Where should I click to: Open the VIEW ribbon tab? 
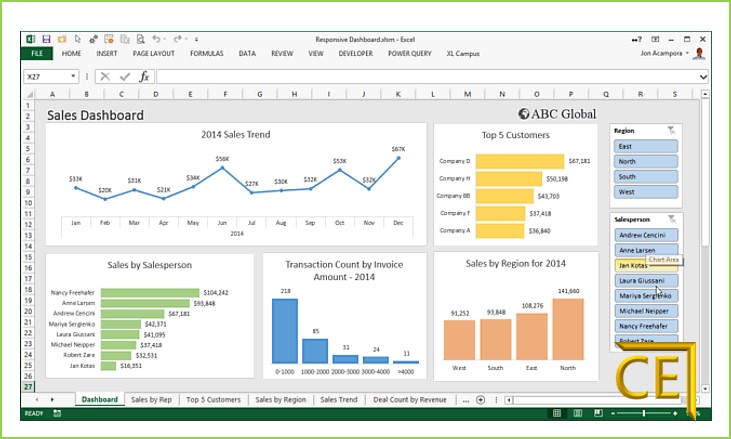[316, 53]
